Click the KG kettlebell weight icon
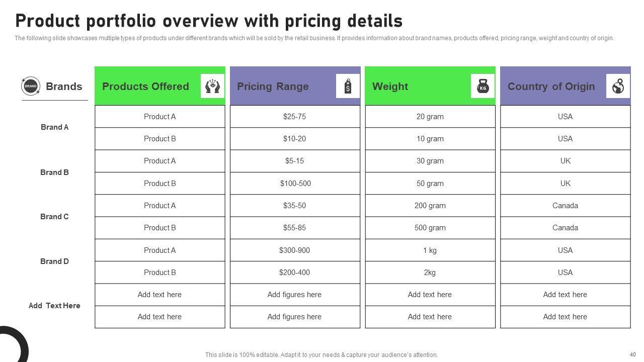644x362 pixels. point(483,86)
